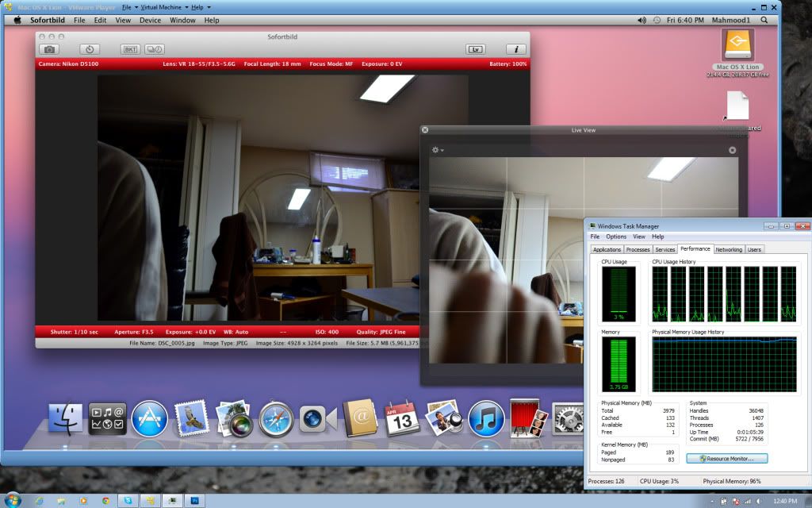Open the Virtual Machine dropdown menu
This screenshot has height=508, width=812.
(x=164, y=7)
